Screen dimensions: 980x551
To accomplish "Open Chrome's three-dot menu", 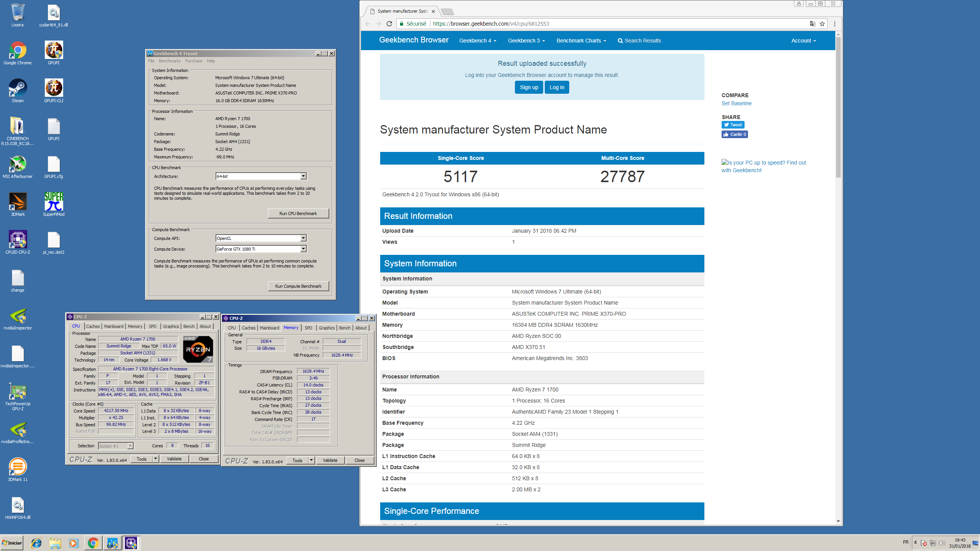I will click(835, 24).
